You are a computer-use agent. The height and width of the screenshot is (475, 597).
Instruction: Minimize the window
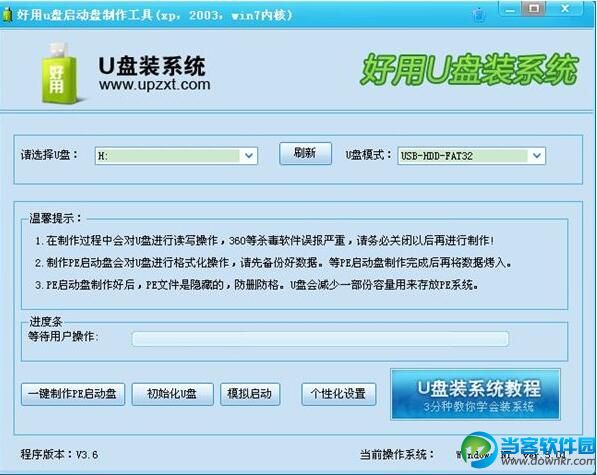point(510,10)
